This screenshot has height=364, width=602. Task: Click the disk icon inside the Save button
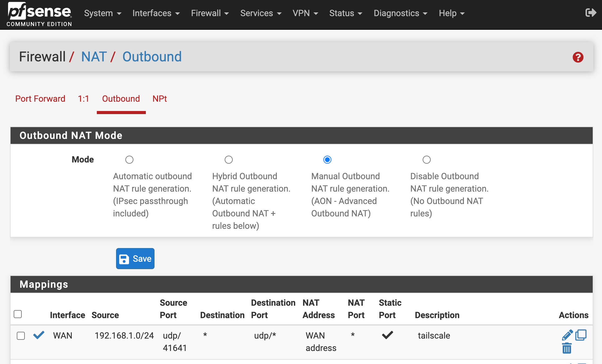click(x=124, y=259)
